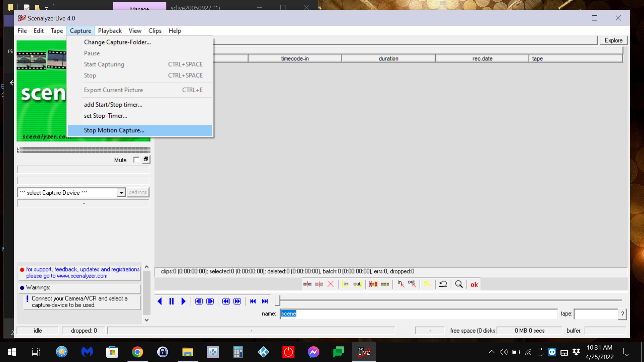This screenshot has height=362, width=644.
Task: Click the tape input field
Action: point(596,314)
